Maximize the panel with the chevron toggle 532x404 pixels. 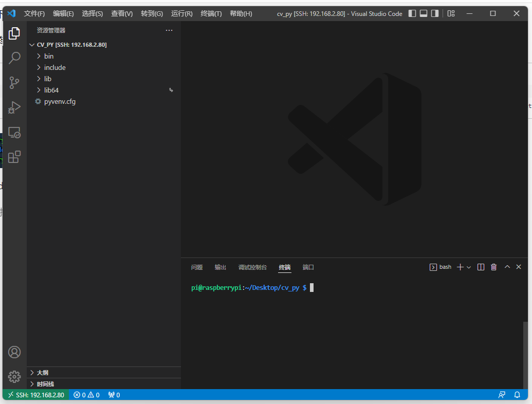click(x=507, y=267)
